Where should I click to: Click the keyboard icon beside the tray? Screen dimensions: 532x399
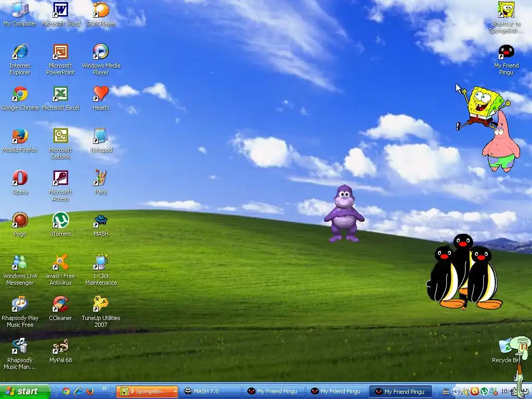tap(446, 392)
